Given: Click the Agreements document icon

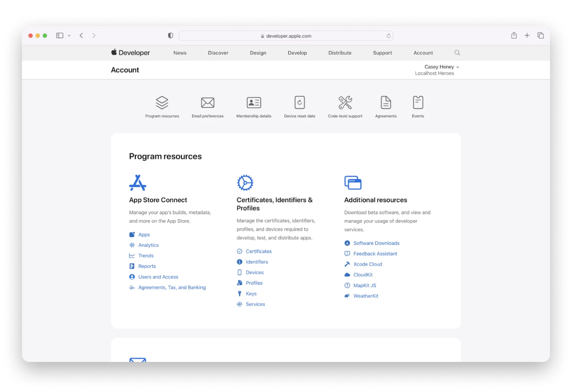Looking at the screenshot, I should pos(386,103).
